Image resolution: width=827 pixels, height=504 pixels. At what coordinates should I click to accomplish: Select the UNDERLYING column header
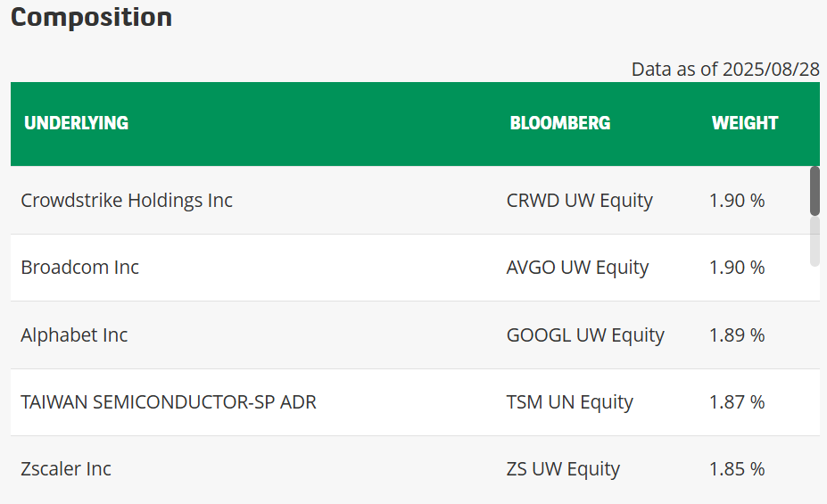pyautogui.click(x=77, y=123)
